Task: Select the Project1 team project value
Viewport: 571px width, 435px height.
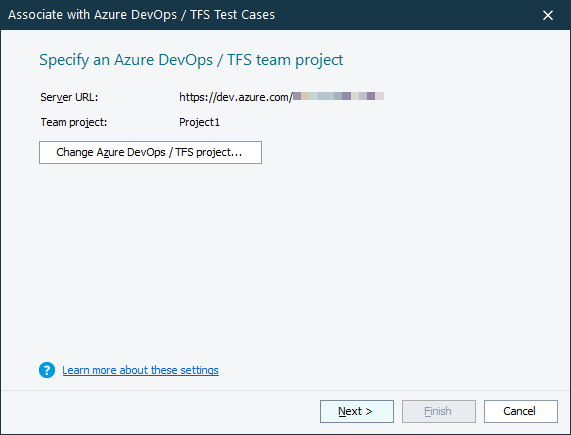Action: click(200, 122)
